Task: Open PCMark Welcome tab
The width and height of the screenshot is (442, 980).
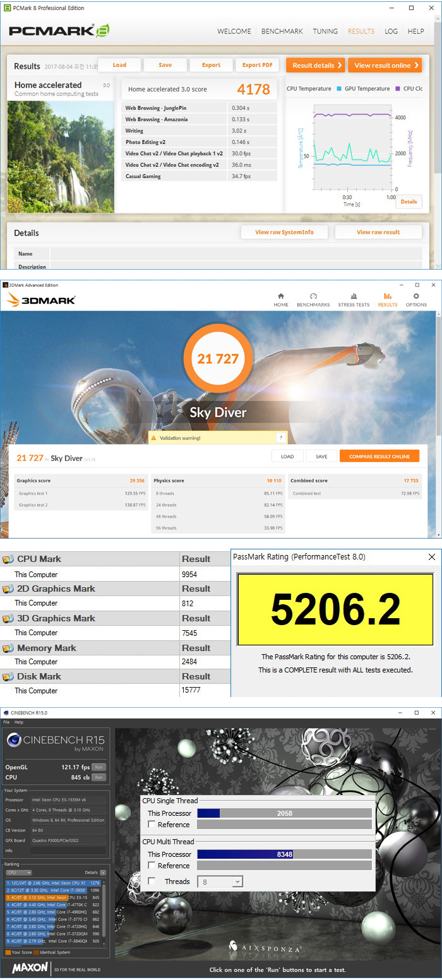Action: (234, 31)
